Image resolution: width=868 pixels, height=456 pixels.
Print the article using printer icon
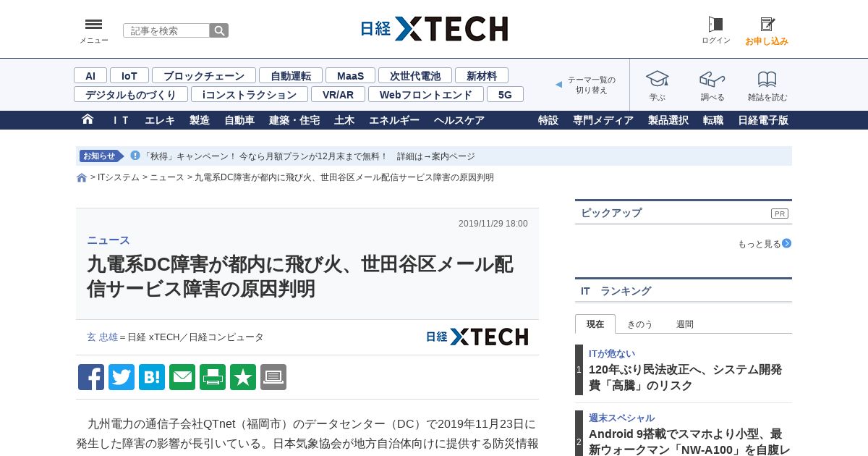coord(213,377)
